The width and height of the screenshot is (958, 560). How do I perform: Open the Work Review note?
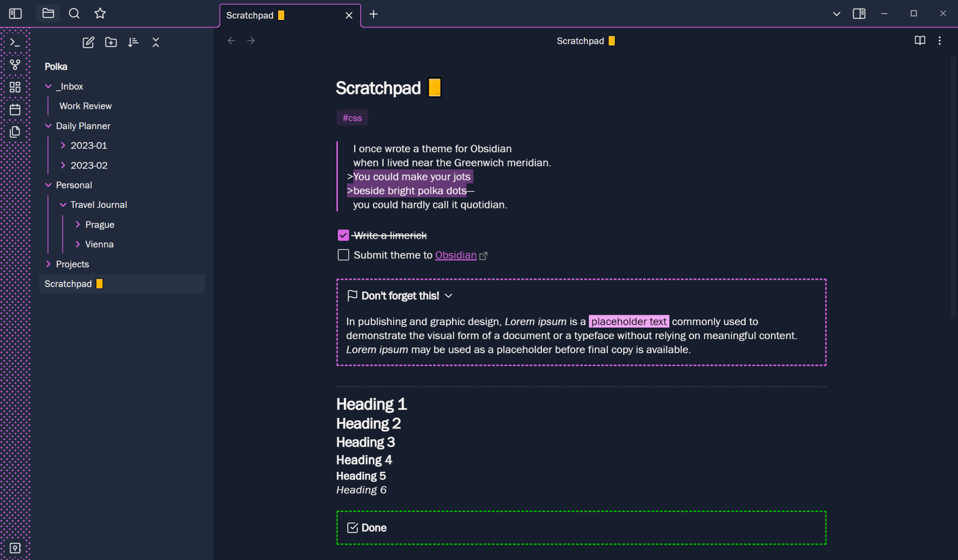[85, 106]
